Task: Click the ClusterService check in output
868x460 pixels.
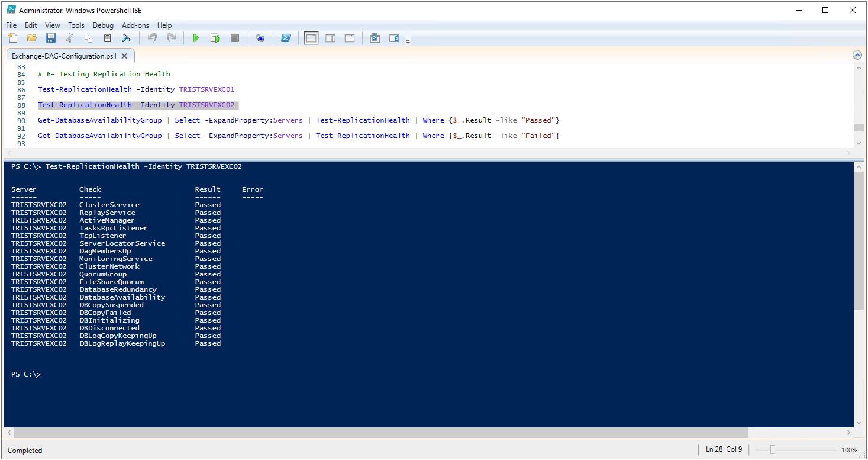Action: pyautogui.click(x=109, y=205)
